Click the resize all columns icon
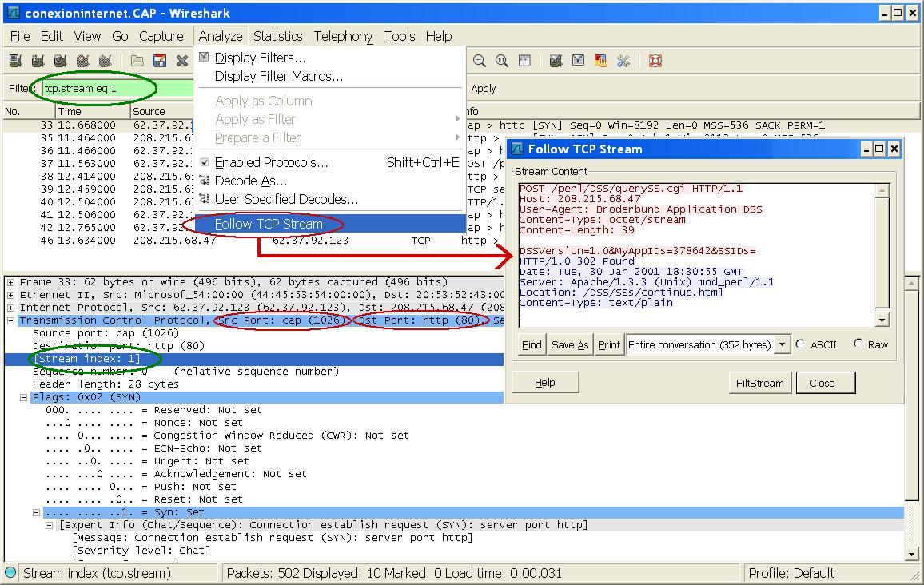Image resolution: width=924 pixels, height=585 pixels. click(x=524, y=61)
